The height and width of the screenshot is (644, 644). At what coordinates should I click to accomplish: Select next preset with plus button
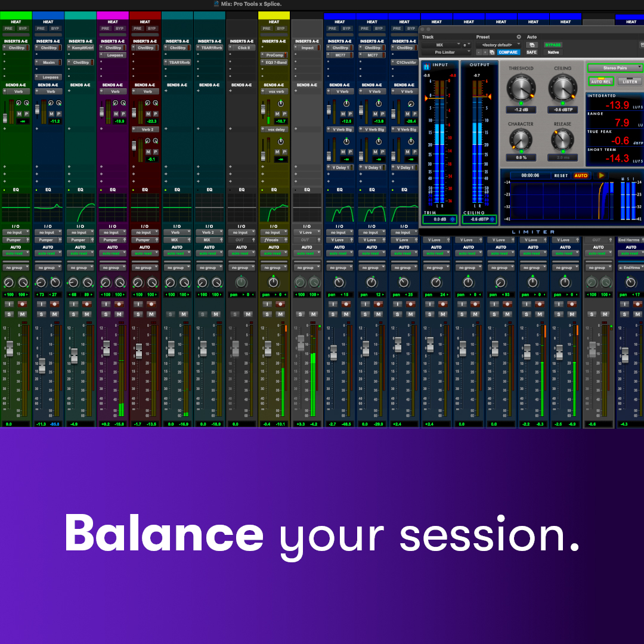coord(485,52)
